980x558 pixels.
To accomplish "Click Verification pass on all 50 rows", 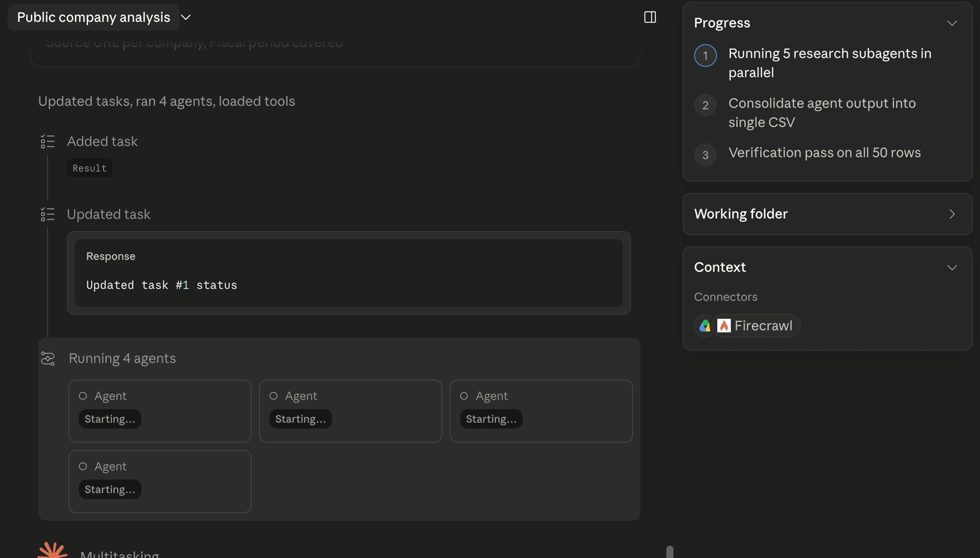I will tap(824, 152).
